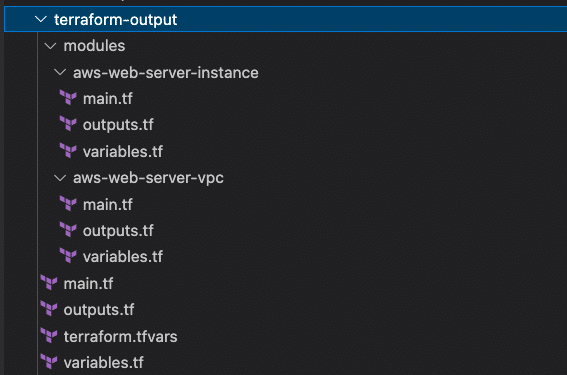The height and width of the screenshot is (375, 567).
Task: Click Terraform icon of main.tf under aws-web-server-instance
Action: tap(68, 98)
